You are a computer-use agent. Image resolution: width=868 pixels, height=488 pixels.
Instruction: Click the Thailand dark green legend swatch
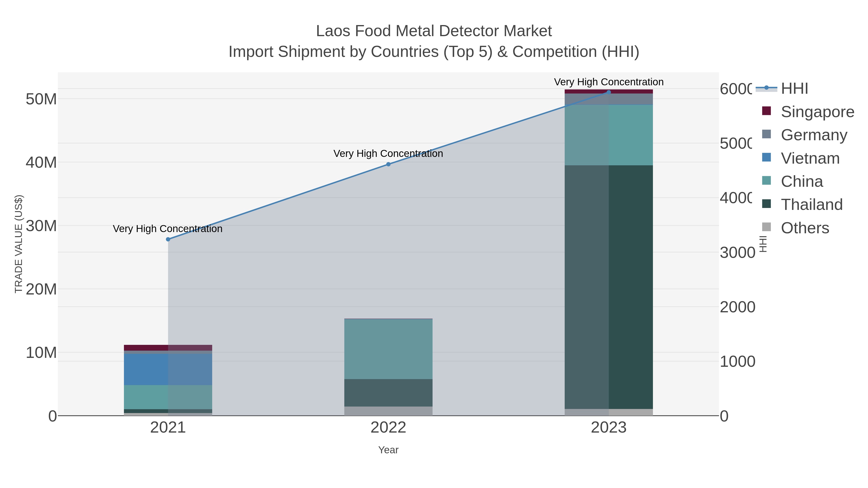766,204
